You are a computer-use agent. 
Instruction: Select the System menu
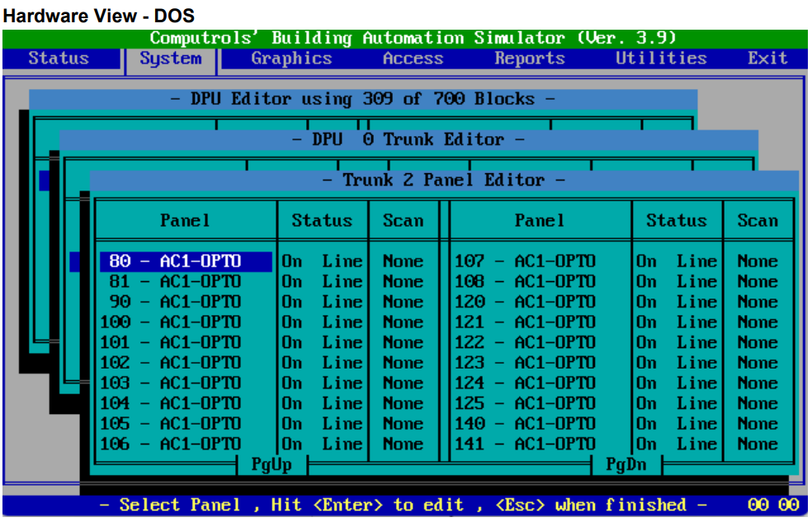(170, 58)
